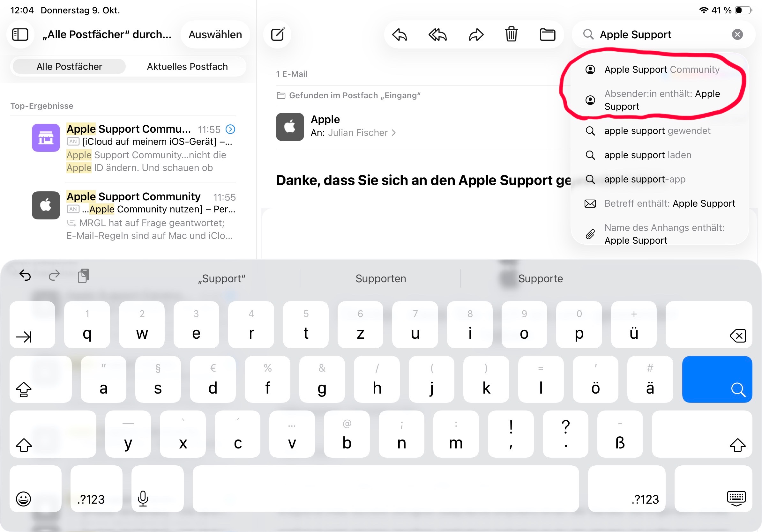Hide the on-screen keyboard
The height and width of the screenshot is (532, 762).
coord(736,498)
